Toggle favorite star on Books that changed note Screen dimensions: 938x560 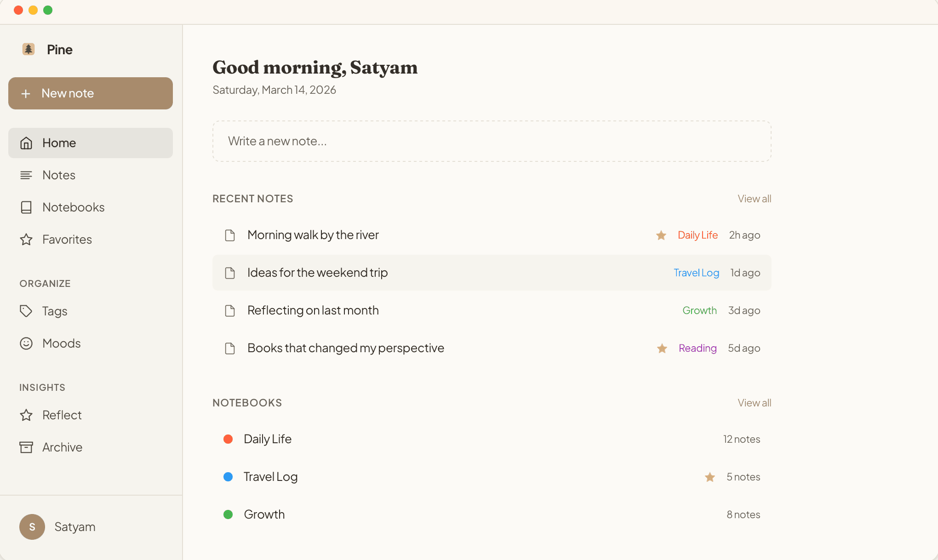[662, 349]
